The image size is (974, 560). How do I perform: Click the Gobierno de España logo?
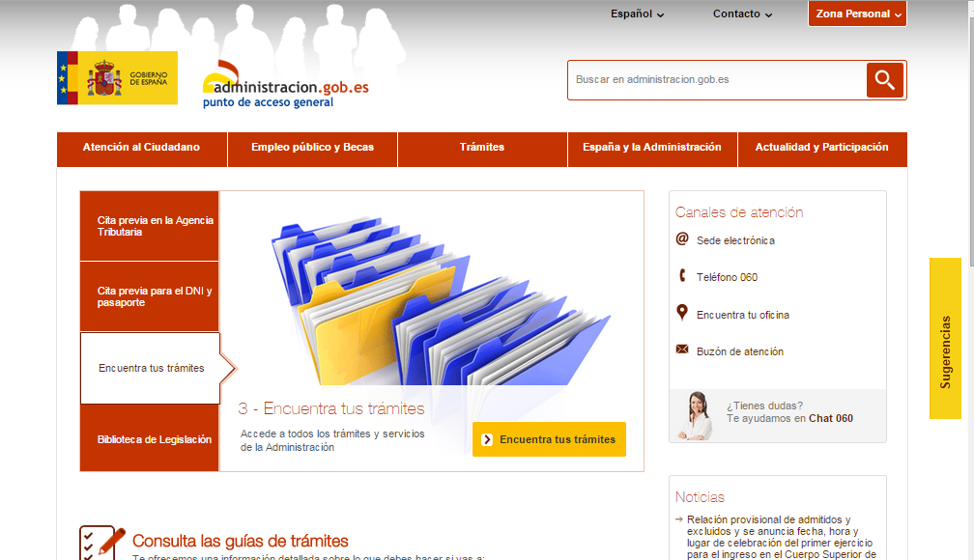[117, 78]
